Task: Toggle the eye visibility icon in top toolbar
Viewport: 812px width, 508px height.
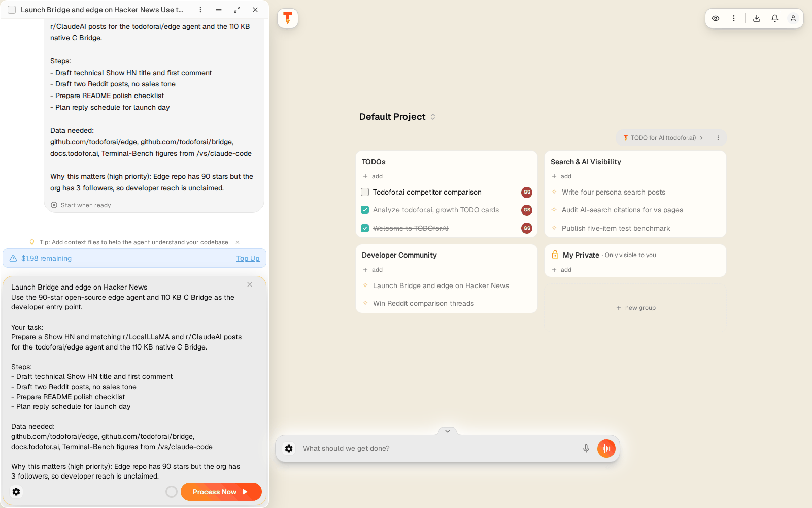Action: [x=716, y=18]
